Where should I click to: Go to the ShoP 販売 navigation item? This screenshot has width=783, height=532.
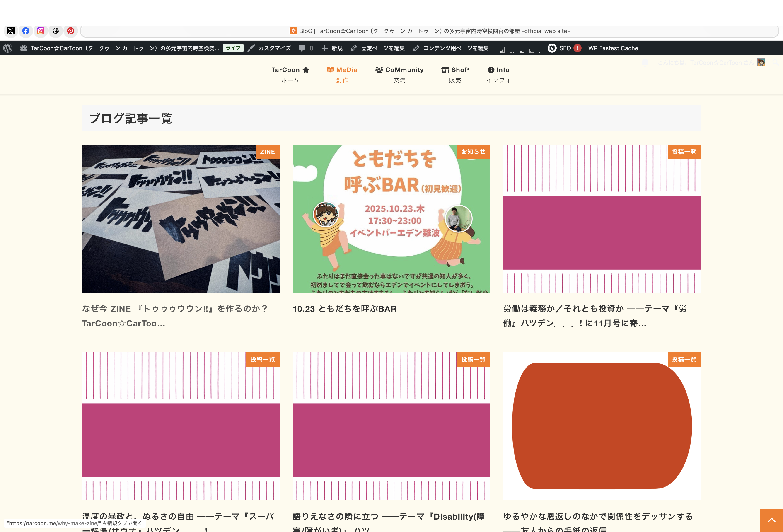pos(455,75)
